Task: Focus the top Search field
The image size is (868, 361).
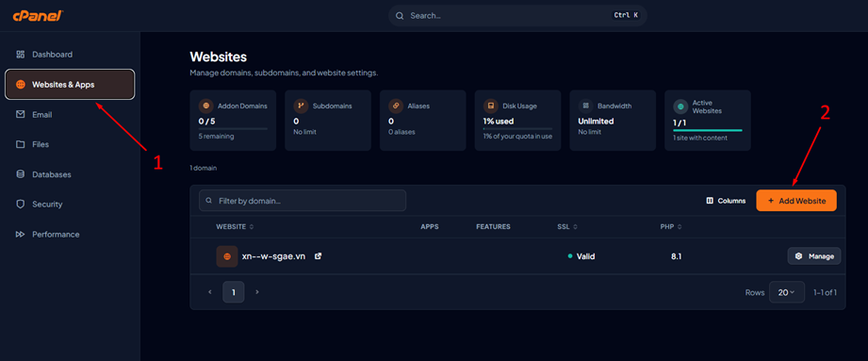Action: point(517,15)
